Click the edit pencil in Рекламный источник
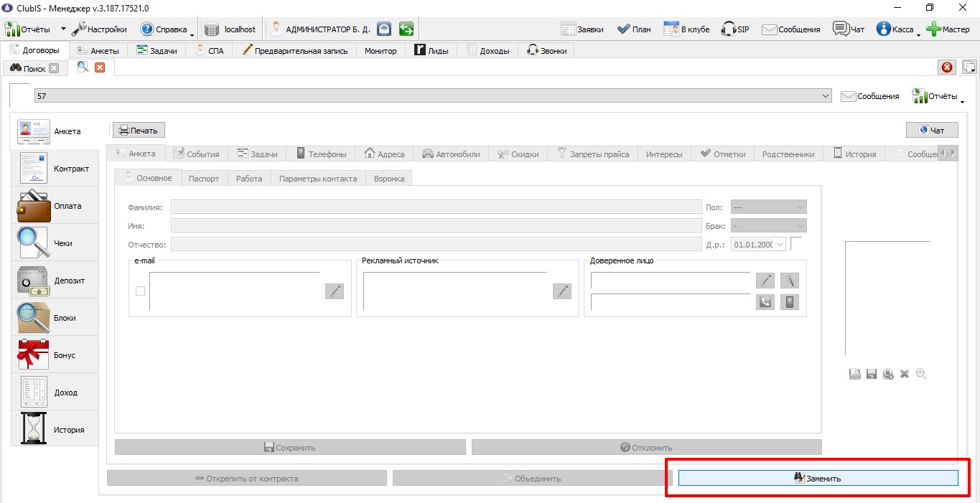Image resolution: width=980 pixels, height=503 pixels. [562, 291]
